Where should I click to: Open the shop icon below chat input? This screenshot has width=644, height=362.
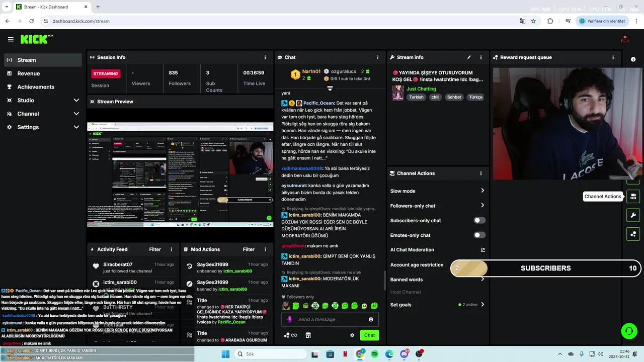pos(308,335)
